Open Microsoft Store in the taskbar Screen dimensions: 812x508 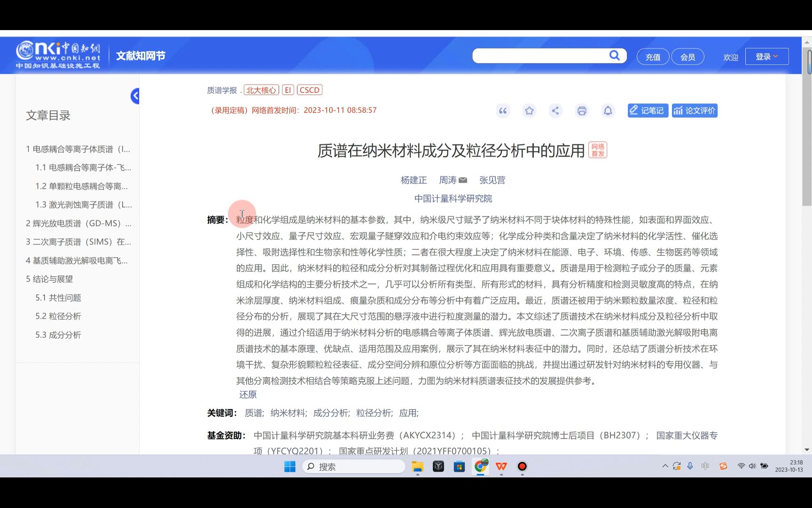pyautogui.click(x=459, y=466)
